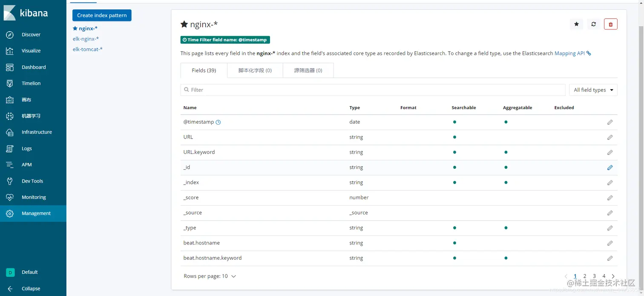Go to page 1 of fields

click(575, 276)
